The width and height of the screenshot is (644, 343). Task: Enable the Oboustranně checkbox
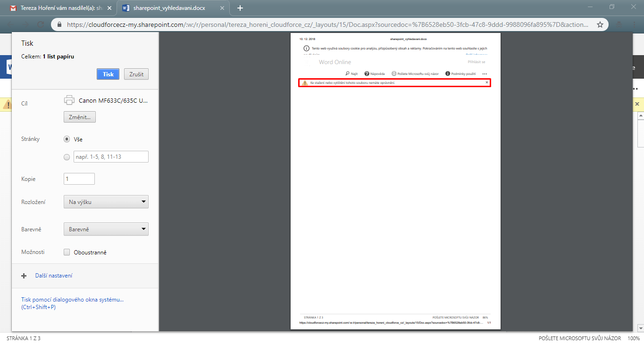67,253
